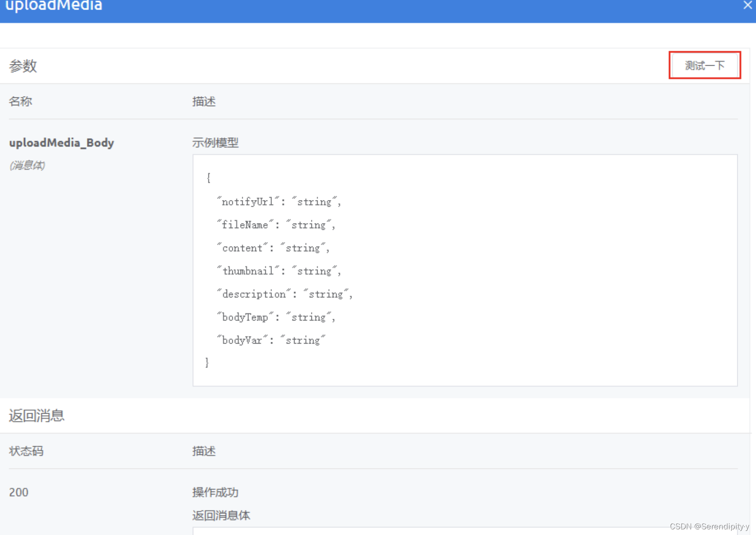Screen dimensions: 756x535
Task: Click the 名称 column header
Action: [20, 101]
